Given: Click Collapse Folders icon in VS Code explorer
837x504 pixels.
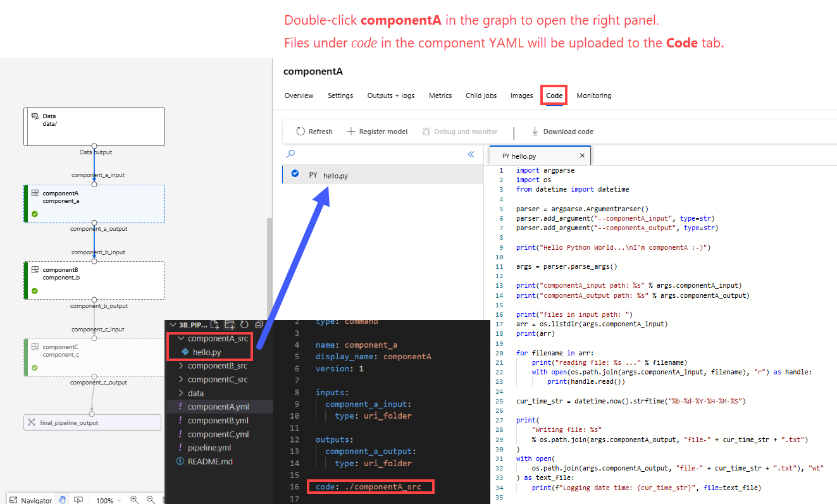Looking at the screenshot, I should pos(259,324).
